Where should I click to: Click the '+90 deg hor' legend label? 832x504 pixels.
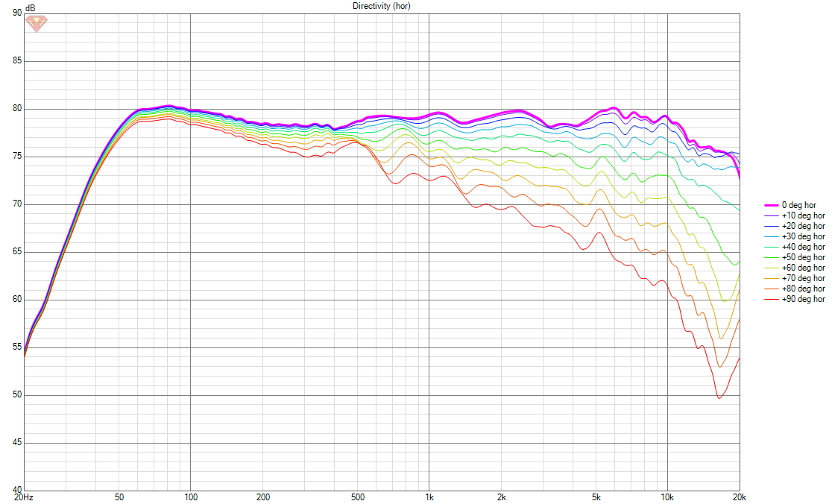tap(804, 299)
